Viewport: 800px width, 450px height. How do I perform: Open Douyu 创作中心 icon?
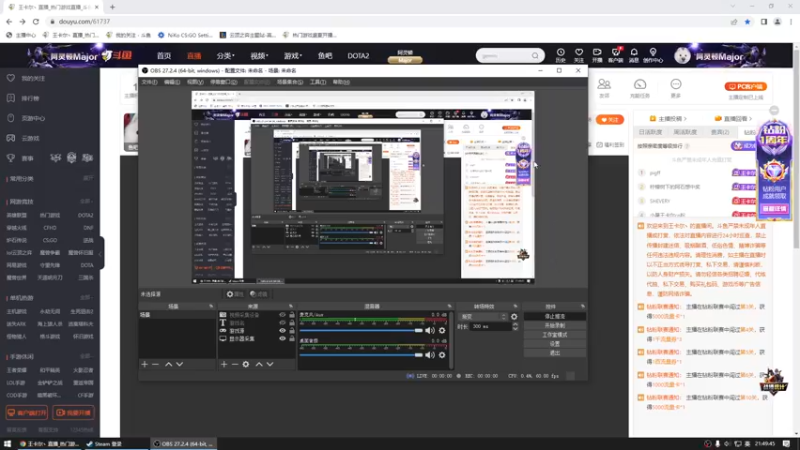(x=653, y=55)
